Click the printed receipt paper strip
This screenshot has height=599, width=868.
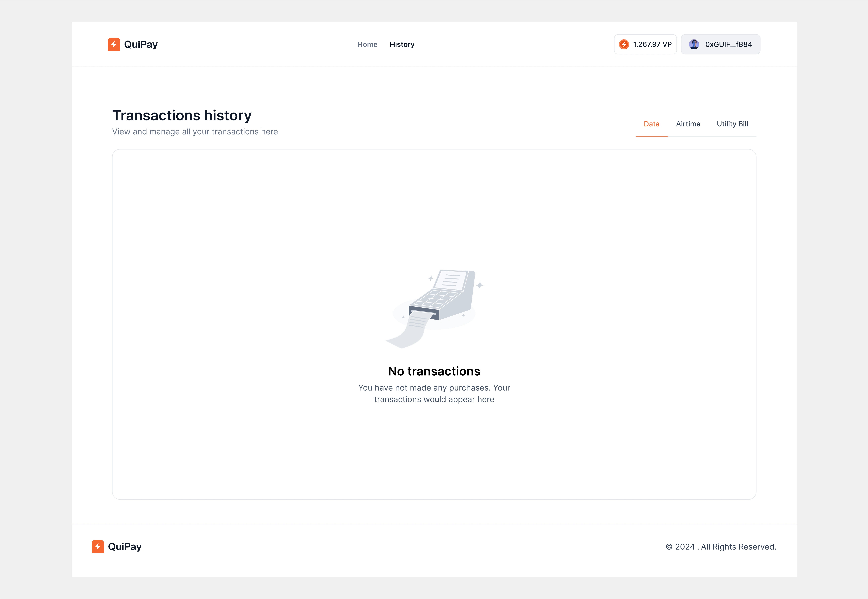point(411,330)
